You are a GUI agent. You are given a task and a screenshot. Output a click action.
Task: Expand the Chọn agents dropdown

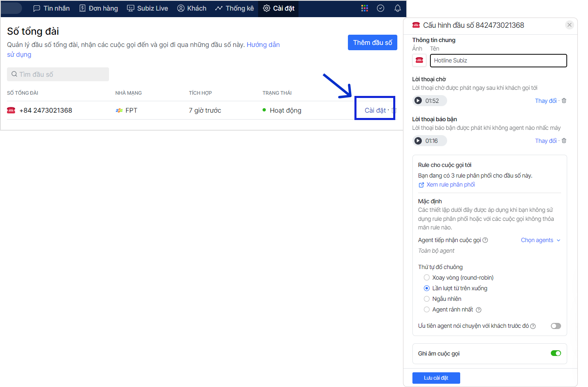[x=540, y=240]
